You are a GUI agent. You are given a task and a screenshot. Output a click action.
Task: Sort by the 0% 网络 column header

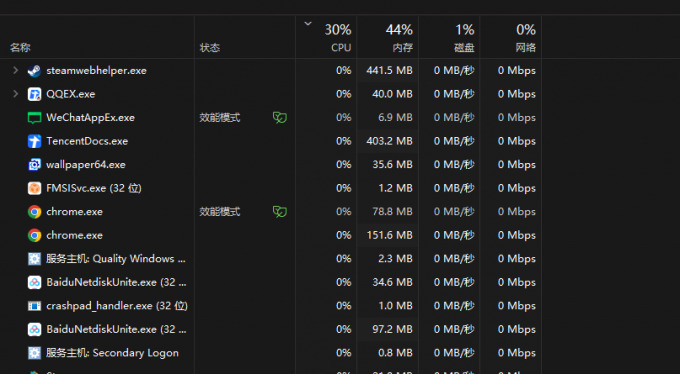tap(511, 37)
